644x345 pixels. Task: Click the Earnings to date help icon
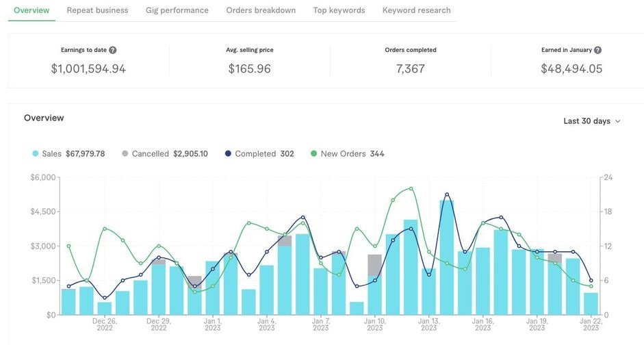pyautogui.click(x=112, y=50)
